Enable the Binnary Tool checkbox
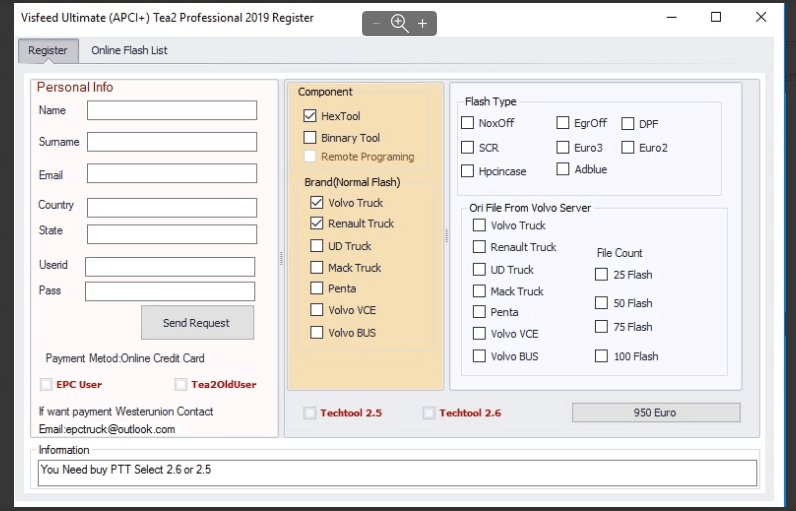This screenshot has height=511, width=796. [x=310, y=138]
